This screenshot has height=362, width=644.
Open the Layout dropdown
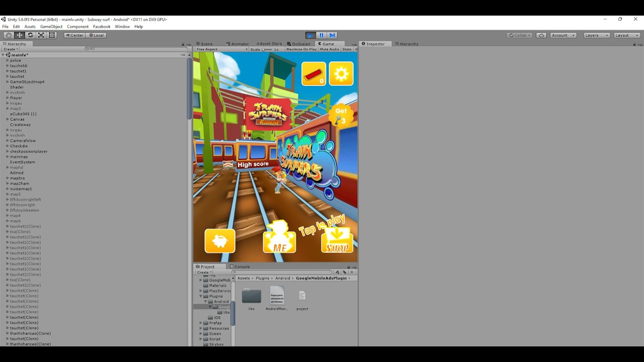627,35
